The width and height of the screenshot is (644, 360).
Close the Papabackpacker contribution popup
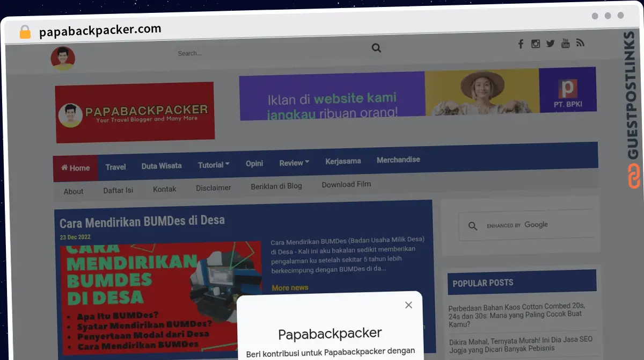pyautogui.click(x=408, y=305)
